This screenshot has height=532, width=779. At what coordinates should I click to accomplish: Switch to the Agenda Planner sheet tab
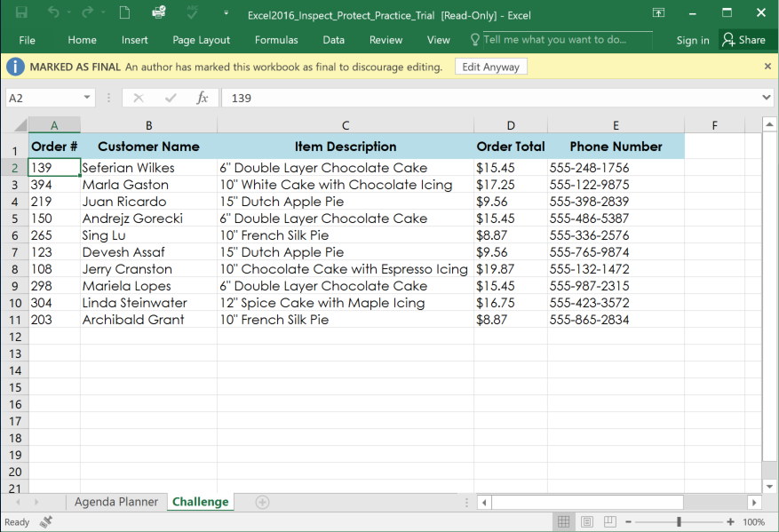tap(116, 503)
